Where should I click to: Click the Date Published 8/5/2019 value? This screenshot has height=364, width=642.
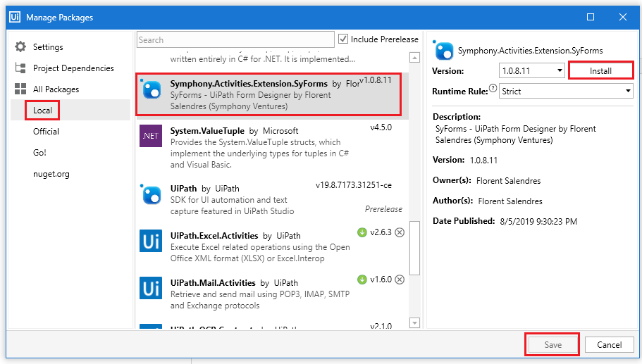[x=538, y=222]
